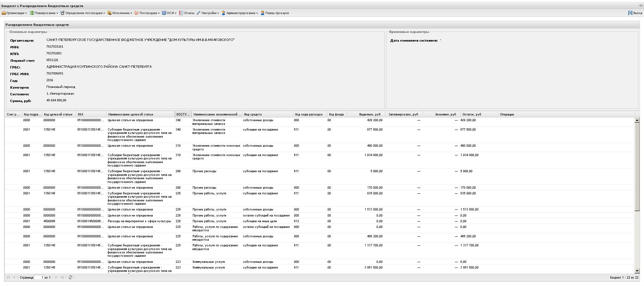Open Планы проверок
Screen dimensions: 644x286
[x=275, y=13]
